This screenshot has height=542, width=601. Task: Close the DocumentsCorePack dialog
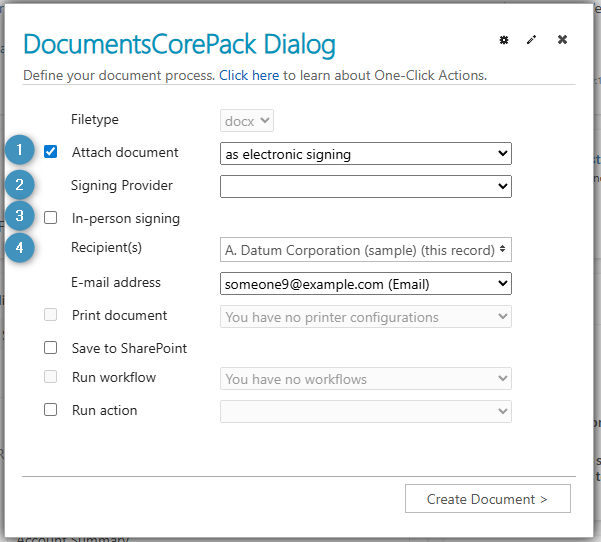562,40
